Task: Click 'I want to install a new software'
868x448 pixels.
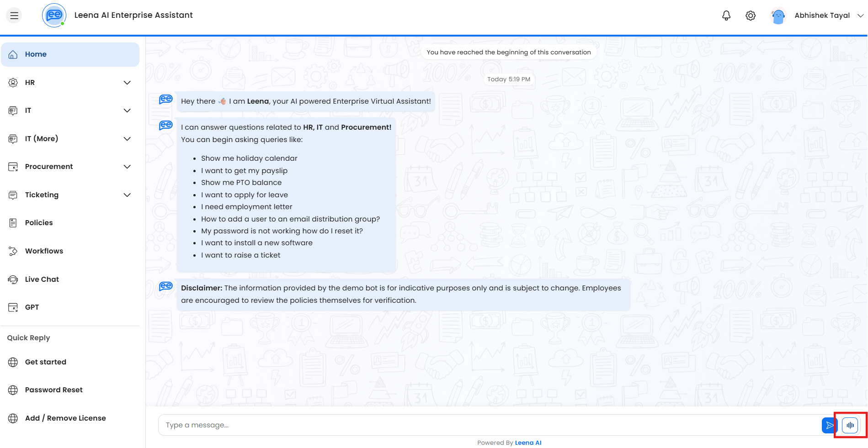Action: click(x=257, y=243)
